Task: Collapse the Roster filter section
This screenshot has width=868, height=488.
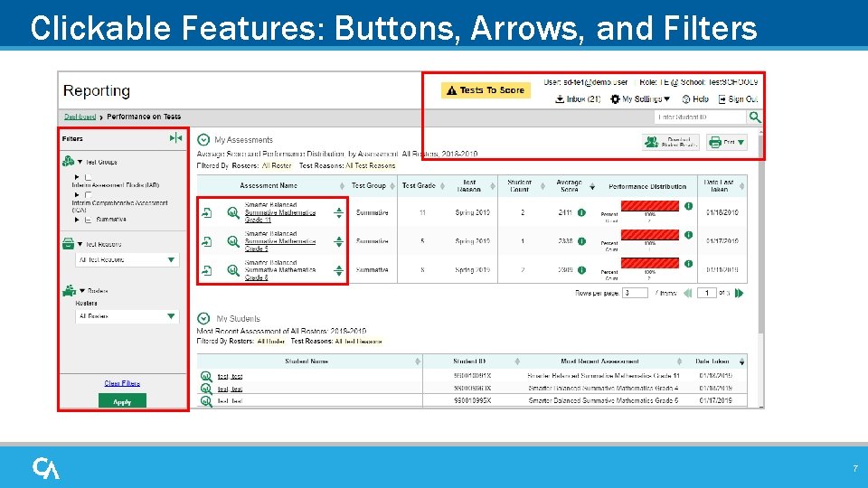Action: click(82, 290)
